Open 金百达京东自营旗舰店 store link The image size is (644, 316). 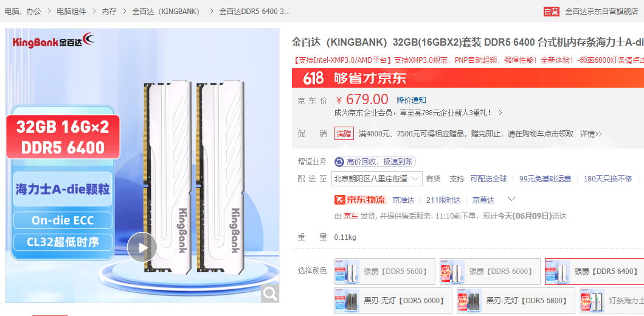[x=601, y=12]
